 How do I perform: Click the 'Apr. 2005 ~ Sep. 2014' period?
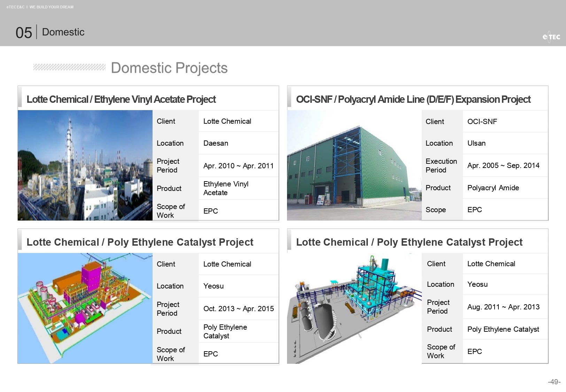[x=504, y=166]
